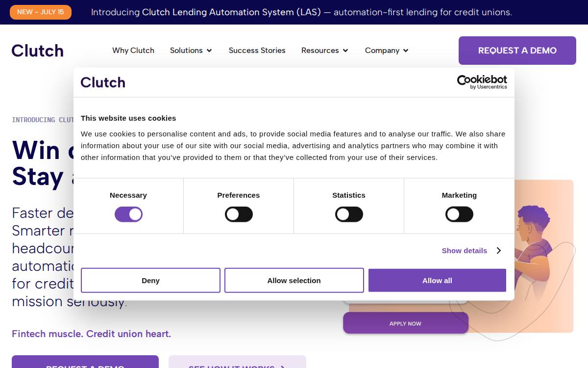Click the Allow selection button
The image size is (588, 368).
294,281
